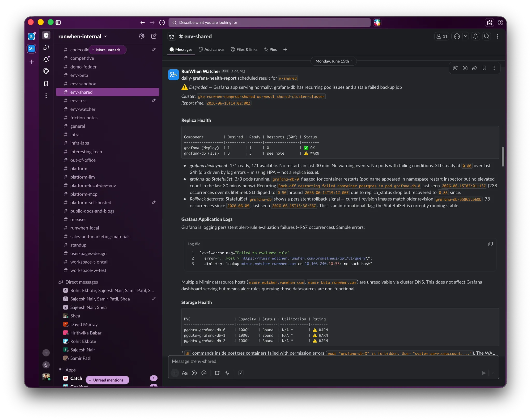Toggle the pause notifications moon icon
Screen dimensions: 531x420
pyautogui.click(x=46, y=365)
